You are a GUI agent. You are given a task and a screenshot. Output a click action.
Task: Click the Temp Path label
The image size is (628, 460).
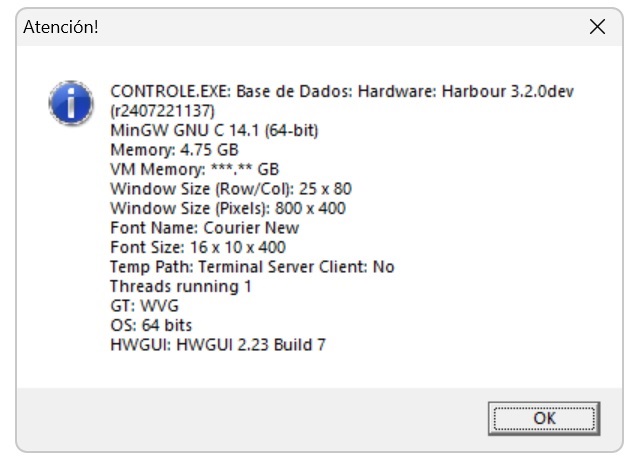(152, 267)
